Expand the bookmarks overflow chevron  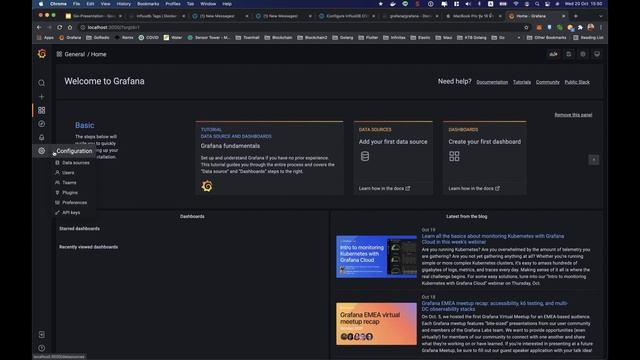tap(519, 38)
